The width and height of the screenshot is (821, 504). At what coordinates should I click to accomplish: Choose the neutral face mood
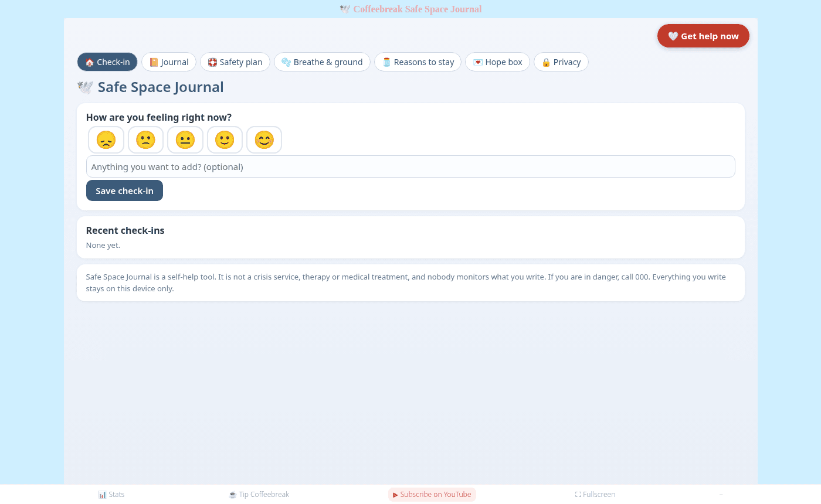(185, 140)
